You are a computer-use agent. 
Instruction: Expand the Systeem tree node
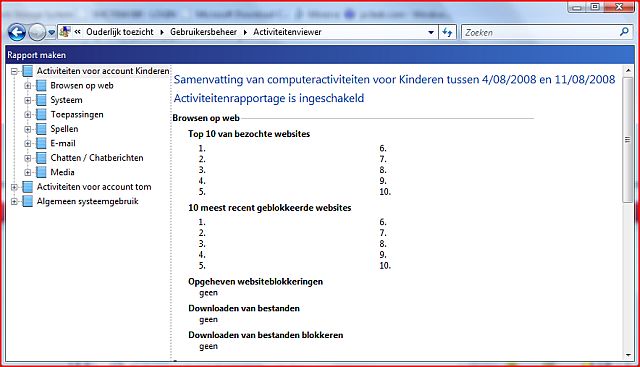point(27,100)
